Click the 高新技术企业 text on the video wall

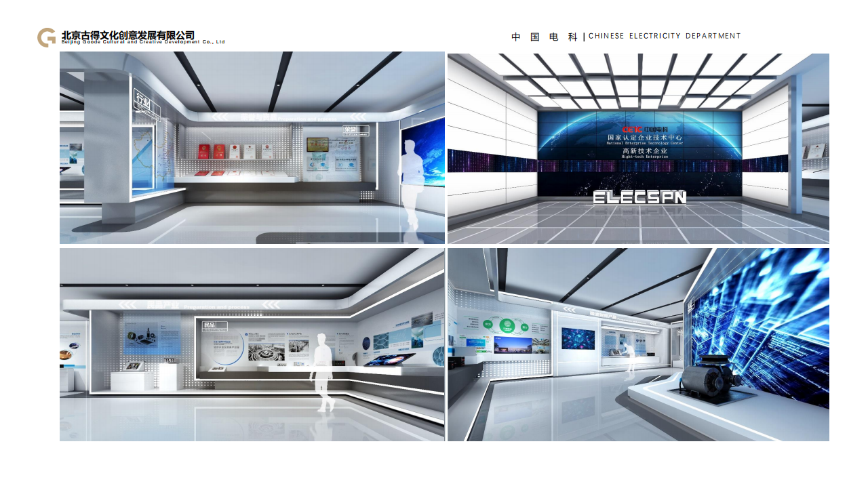645,150
